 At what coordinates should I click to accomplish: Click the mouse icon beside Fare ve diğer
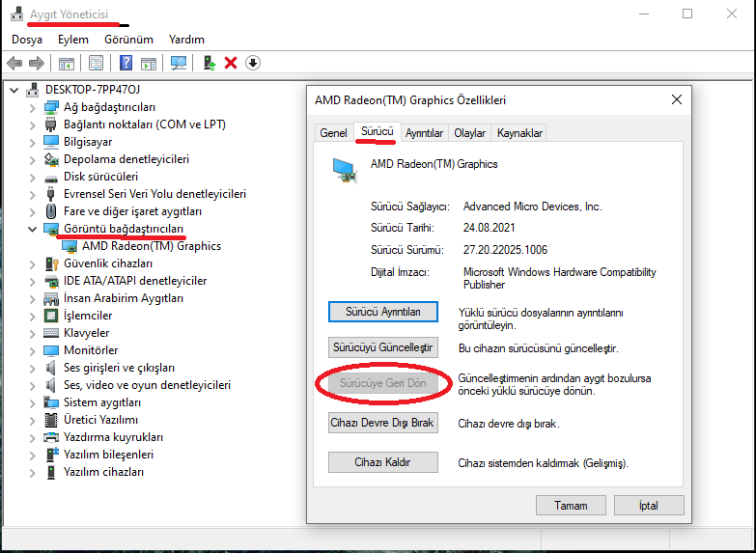[x=50, y=211]
